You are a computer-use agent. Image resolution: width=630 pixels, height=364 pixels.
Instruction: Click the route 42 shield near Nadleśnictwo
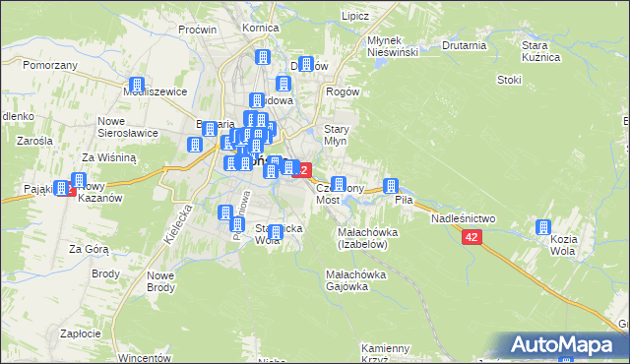[x=472, y=237]
